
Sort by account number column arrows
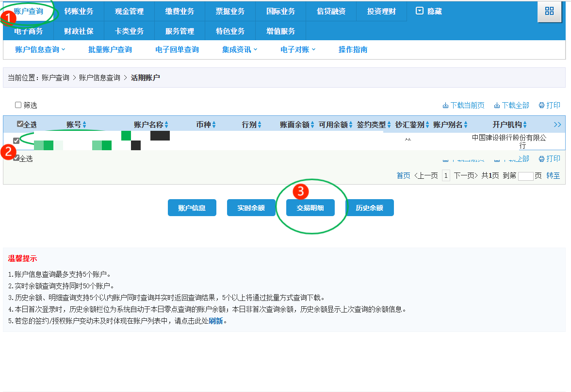point(84,125)
